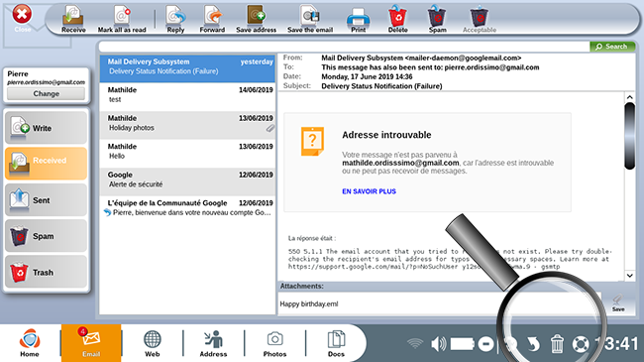Delete the selected email
The image size is (644, 362).
pyautogui.click(x=397, y=19)
